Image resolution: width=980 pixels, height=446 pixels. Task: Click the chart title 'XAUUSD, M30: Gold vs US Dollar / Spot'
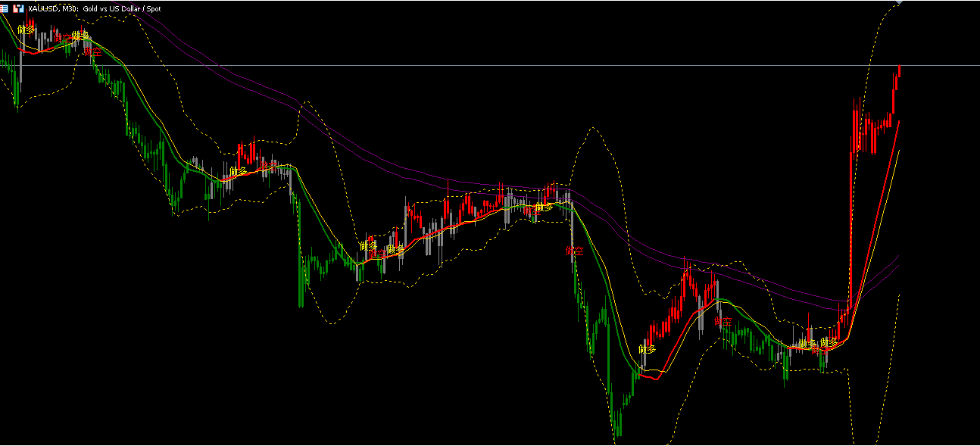(95, 9)
